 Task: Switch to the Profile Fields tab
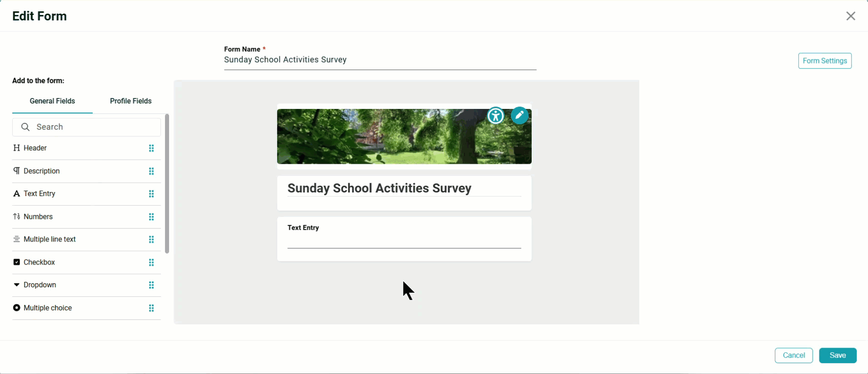pyautogui.click(x=130, y=101)
